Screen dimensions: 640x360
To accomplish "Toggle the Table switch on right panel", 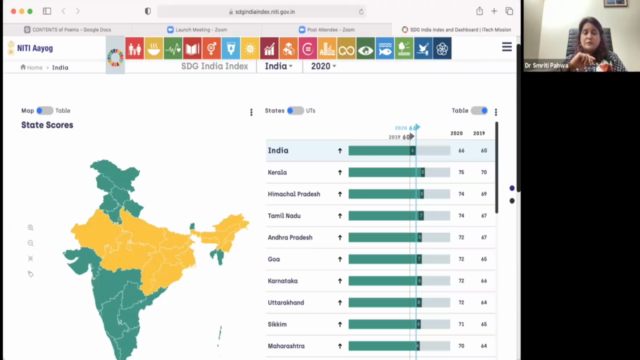I will click(x=479, y=111).
